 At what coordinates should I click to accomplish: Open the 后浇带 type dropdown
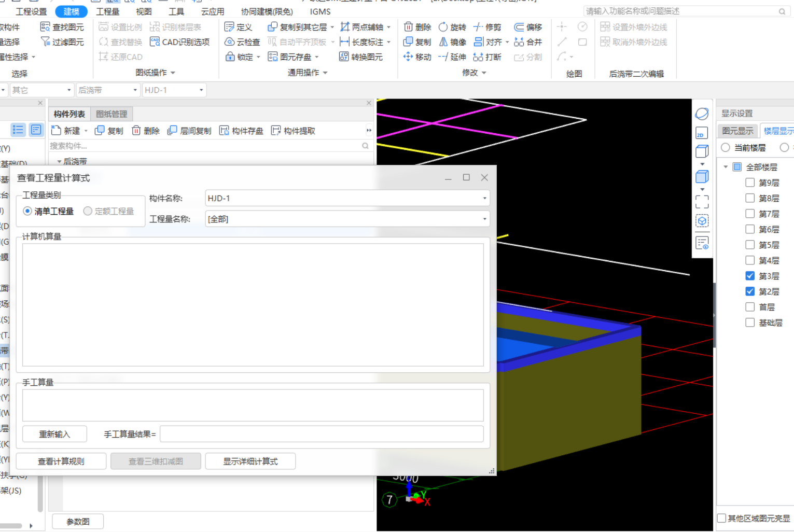(x=107, y=90)
